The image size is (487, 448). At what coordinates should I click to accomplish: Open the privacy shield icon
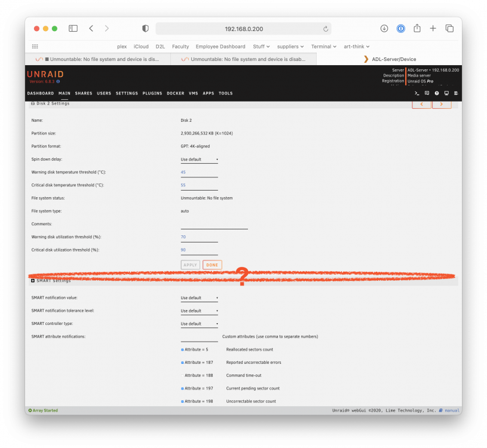click(x=145, y=29)
